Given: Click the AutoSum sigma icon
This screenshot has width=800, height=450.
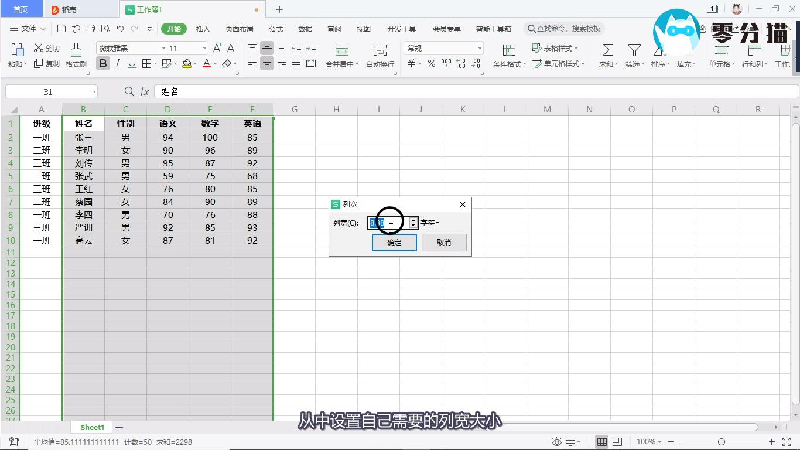Looking at the screenshot, I should click(x=607, y=50).
